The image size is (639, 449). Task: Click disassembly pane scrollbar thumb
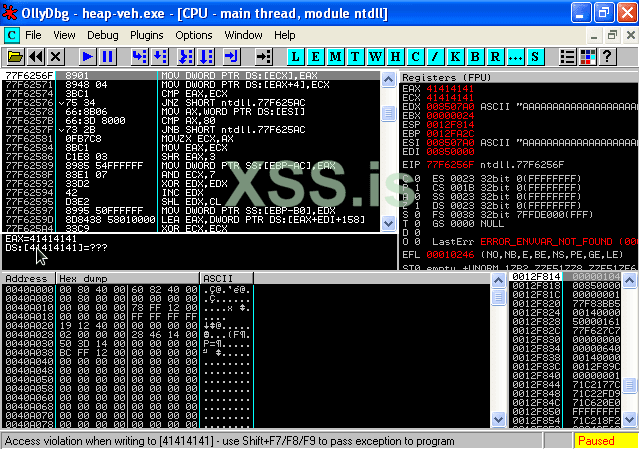(388, 113)
